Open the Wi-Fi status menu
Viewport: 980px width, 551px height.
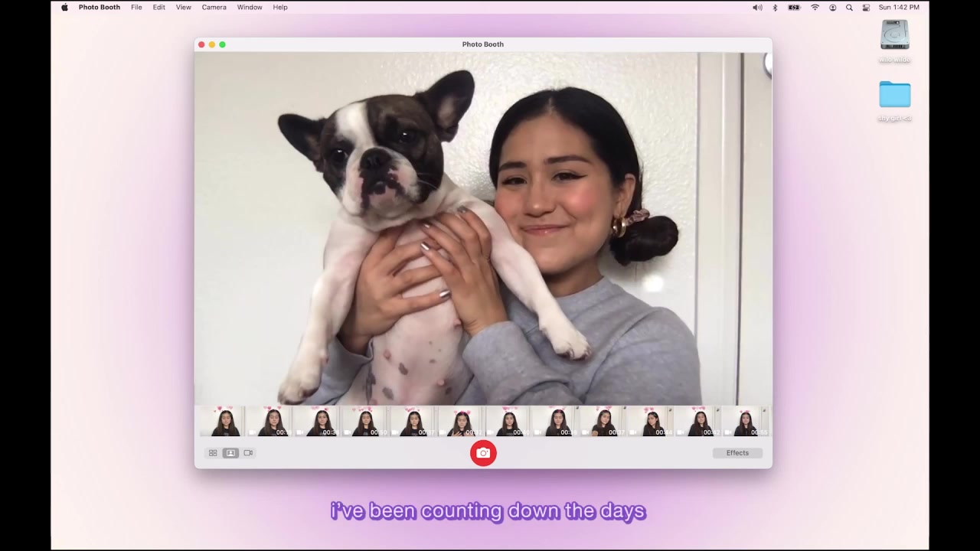tap(815, 7)
